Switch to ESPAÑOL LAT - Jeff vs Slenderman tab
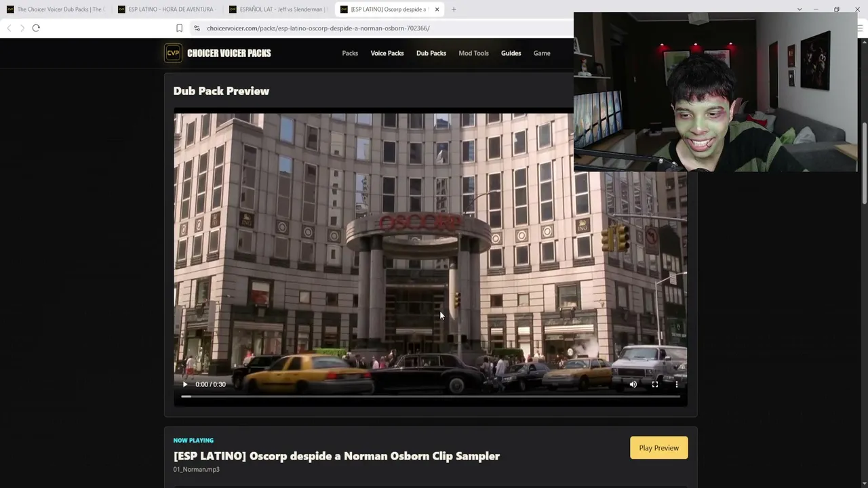This screenshot has width=868, height=488. (278, 9)
